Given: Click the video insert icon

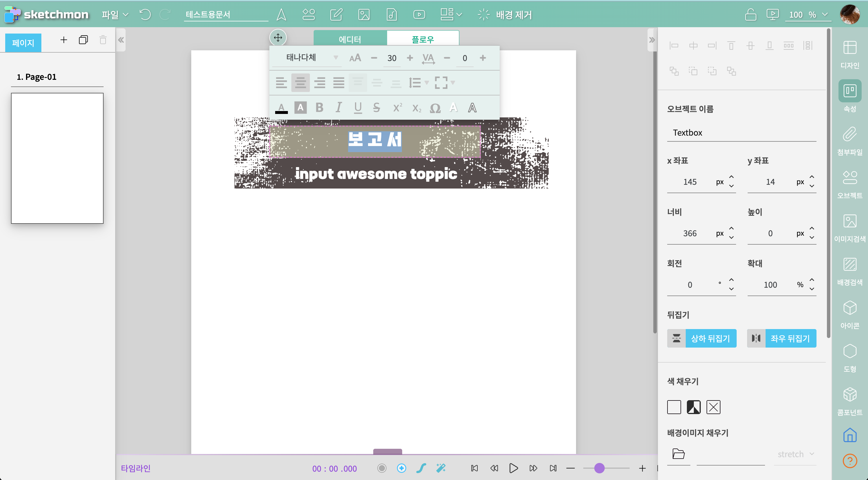Looking at the screenshot, I should click(419, 14).
